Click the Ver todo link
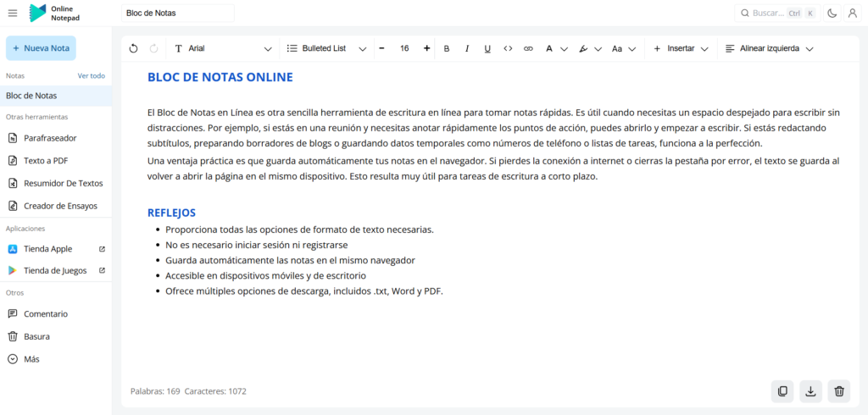 tap(92, 75)
